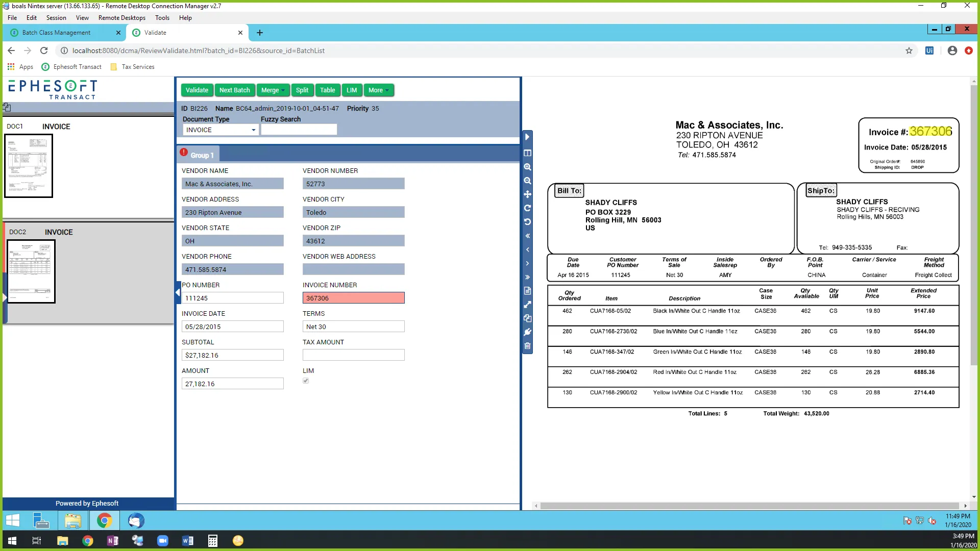
Task: Toggle the LIM checkbox on the form
Action: click(x=306, y=380)
